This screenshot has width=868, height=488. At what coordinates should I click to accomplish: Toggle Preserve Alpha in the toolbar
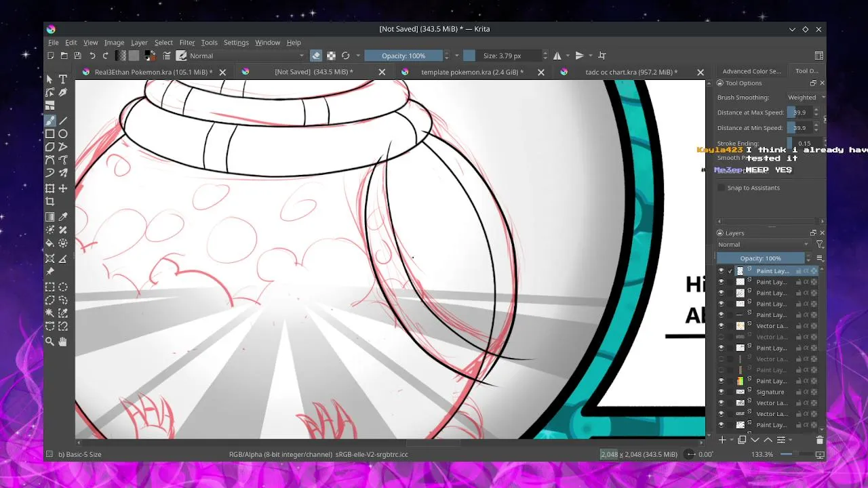click(x=331, y=56)
